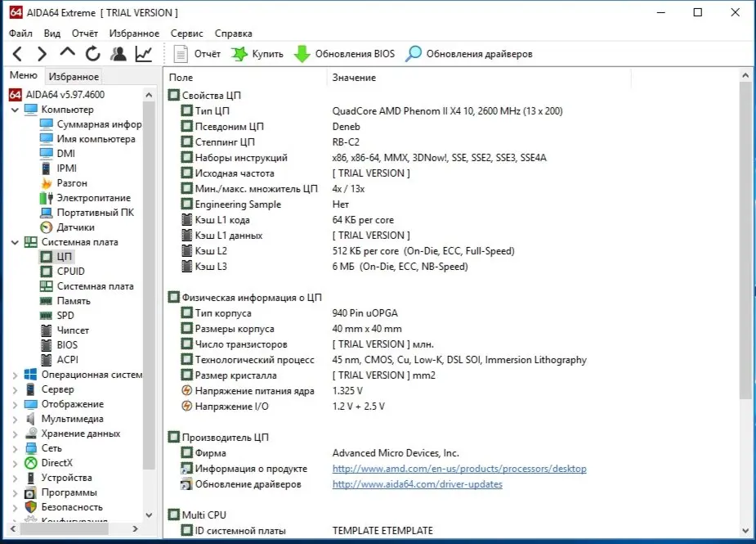
Task: Click the green Обновления BIOS button
Action: [344, 54]
